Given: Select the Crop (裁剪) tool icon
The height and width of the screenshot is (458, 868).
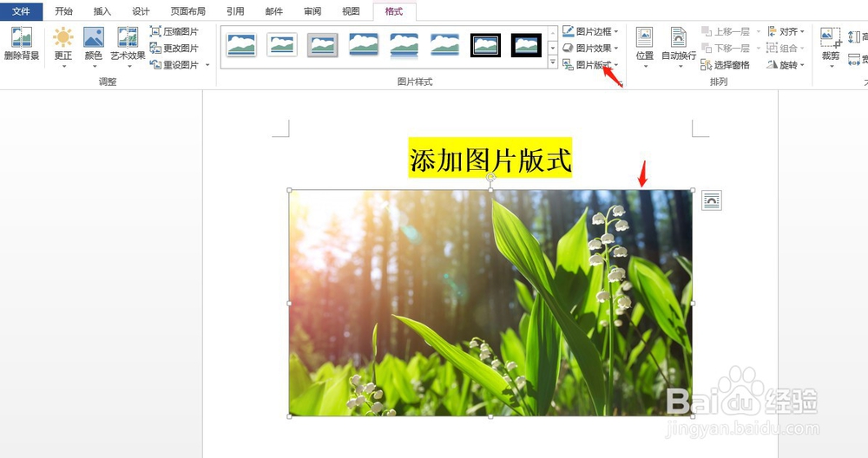Looking at the screenshot, I should tap(831, 39).
